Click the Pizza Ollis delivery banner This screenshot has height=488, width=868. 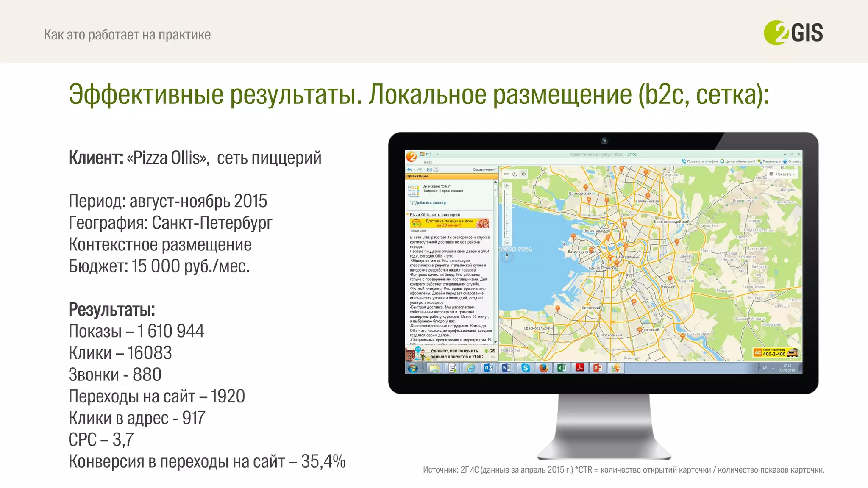(449, 223)
